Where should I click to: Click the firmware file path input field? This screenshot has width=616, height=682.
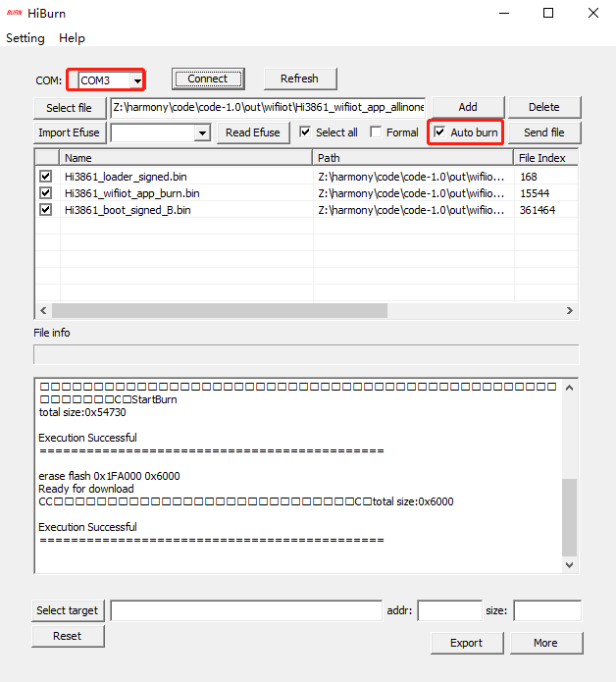pos(268,107)
